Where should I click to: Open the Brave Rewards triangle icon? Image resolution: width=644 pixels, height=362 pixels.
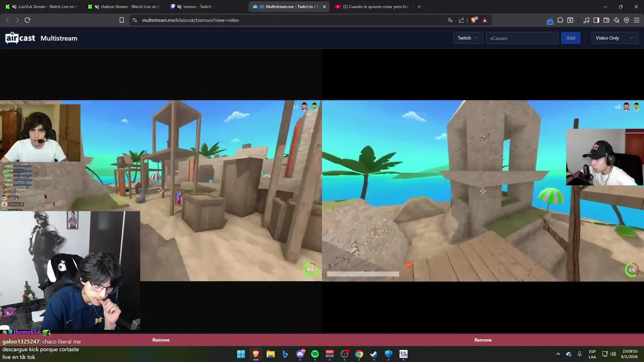pyautogui.click(x=485, y=20)
